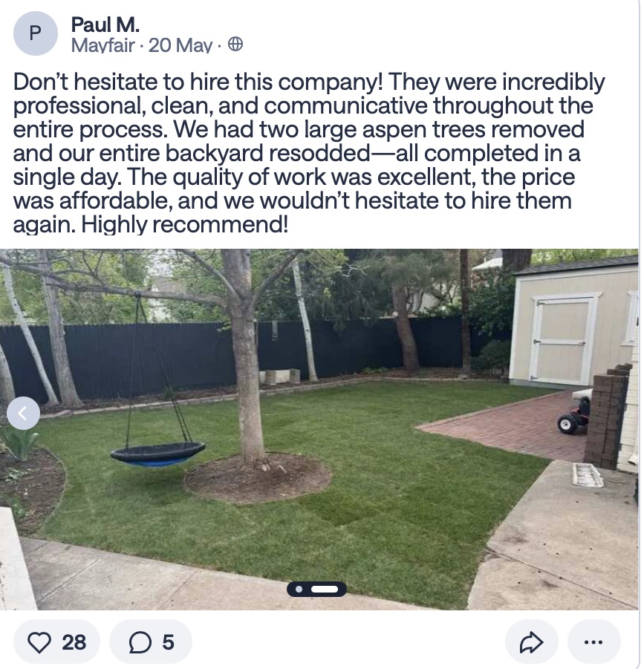This screenshot has height=669, width=644.
Task: Select the first photo indicator dot
Action: [x=299, y=590]
